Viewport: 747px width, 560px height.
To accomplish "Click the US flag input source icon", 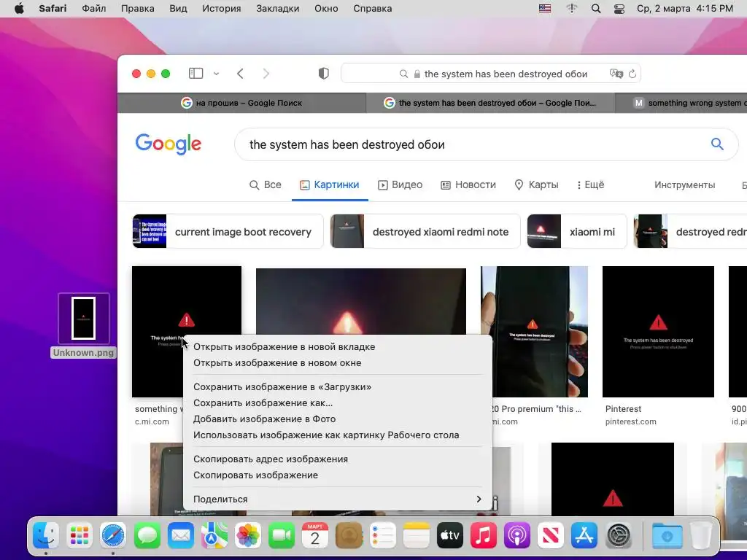I will click(x=545, y=9).
